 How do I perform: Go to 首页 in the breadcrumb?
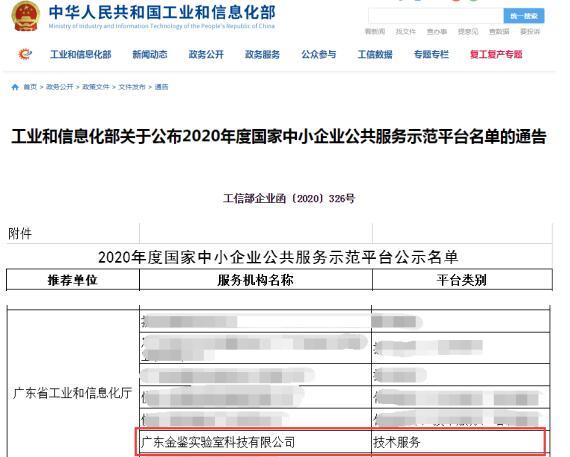(x=30, y=87)
